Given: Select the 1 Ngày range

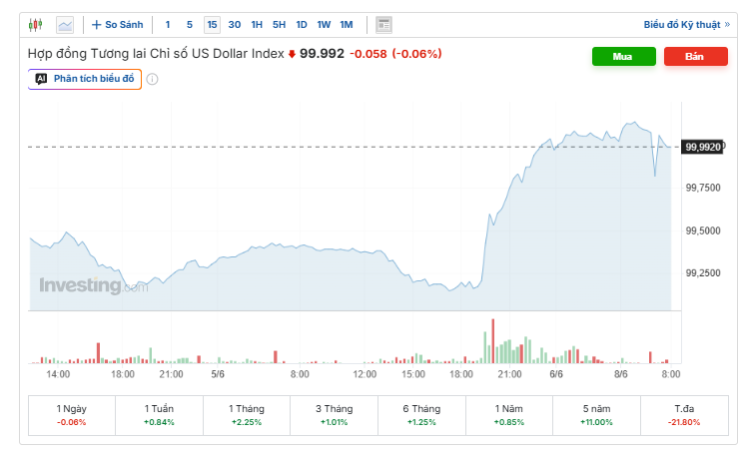Looking at the screenshot, I should click(72, 415).
